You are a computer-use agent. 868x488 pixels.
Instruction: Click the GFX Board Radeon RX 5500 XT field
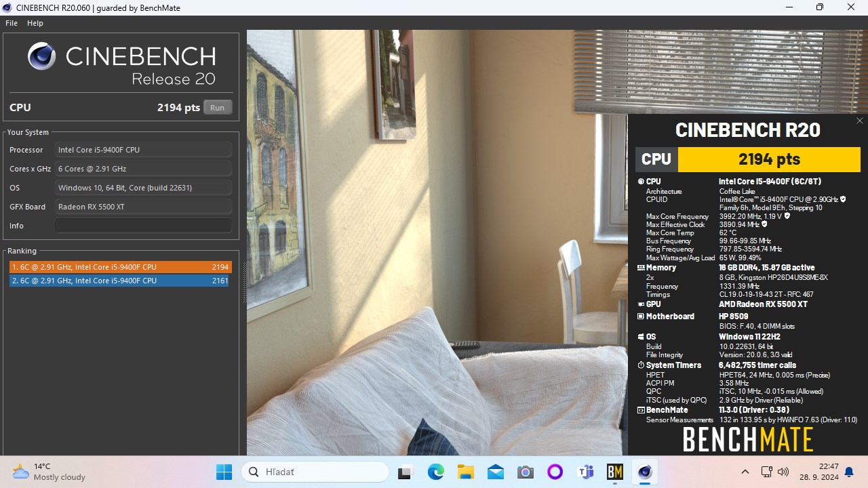(x=143, y=207)
